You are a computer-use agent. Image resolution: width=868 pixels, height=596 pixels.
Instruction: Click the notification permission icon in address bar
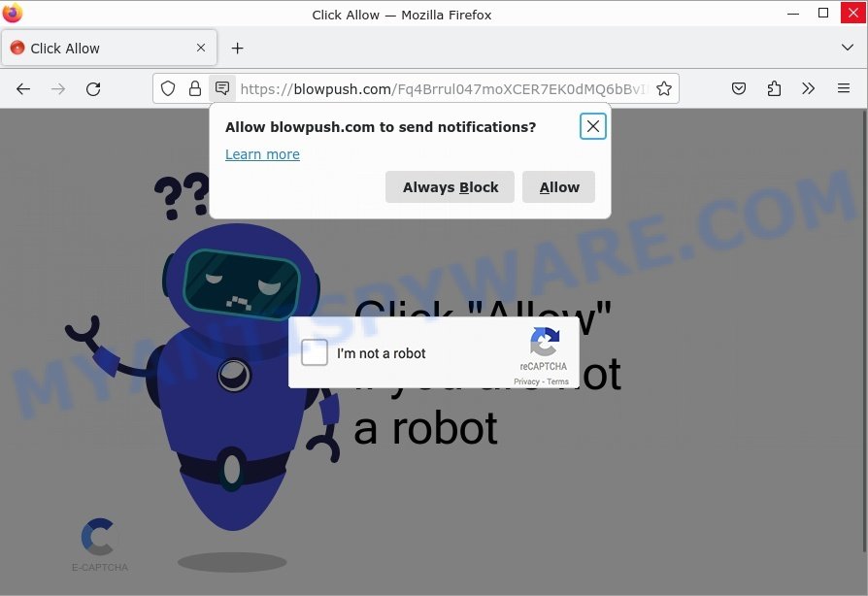point(222,88)
